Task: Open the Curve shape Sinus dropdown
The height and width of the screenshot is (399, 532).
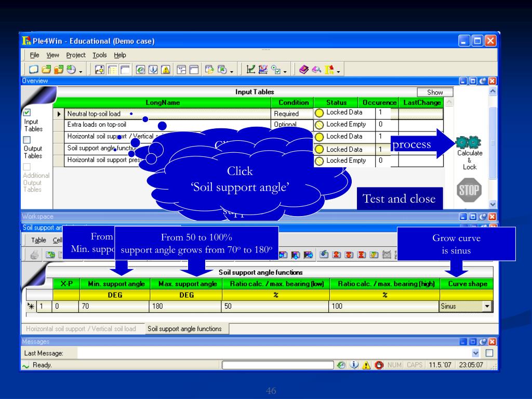Action: click(x=487, y=306)
